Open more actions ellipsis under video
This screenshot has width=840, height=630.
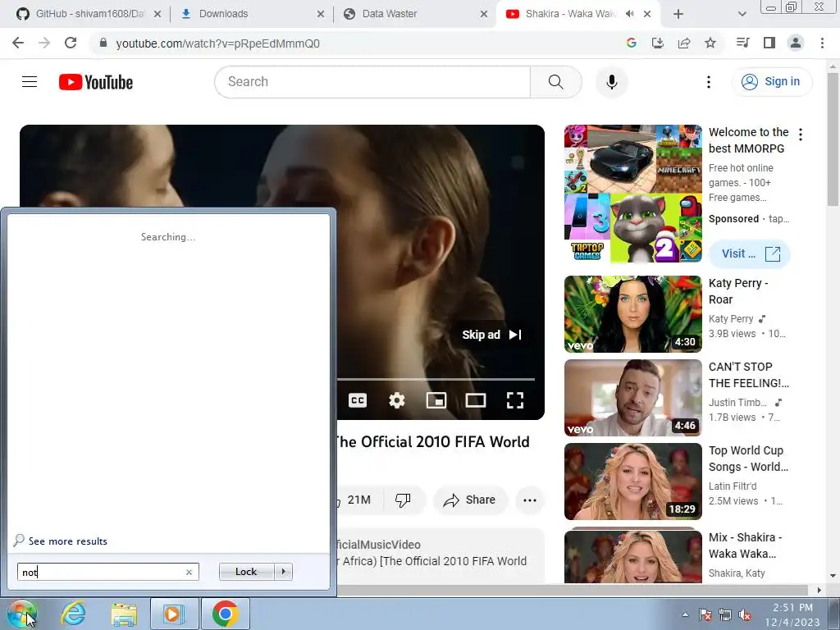(530, 500)
